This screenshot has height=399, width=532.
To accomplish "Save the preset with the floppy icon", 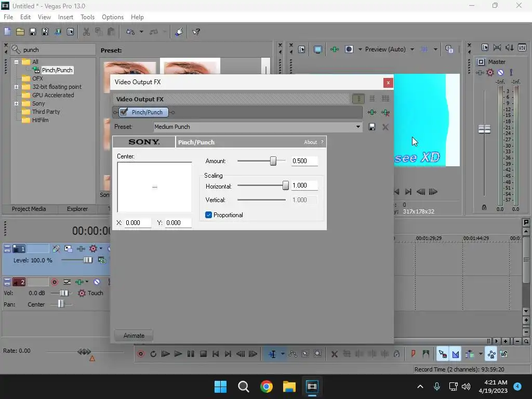I will click(x=372, y=127).
